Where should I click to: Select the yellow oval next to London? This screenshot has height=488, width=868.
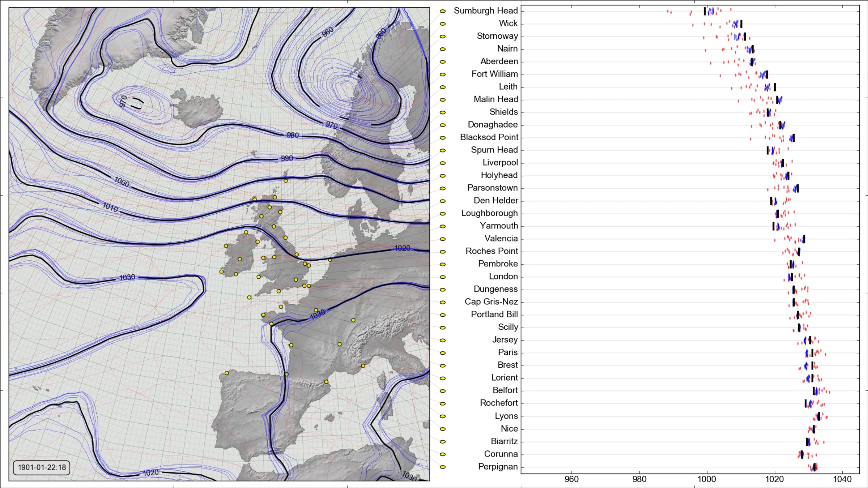pos(442,277)
